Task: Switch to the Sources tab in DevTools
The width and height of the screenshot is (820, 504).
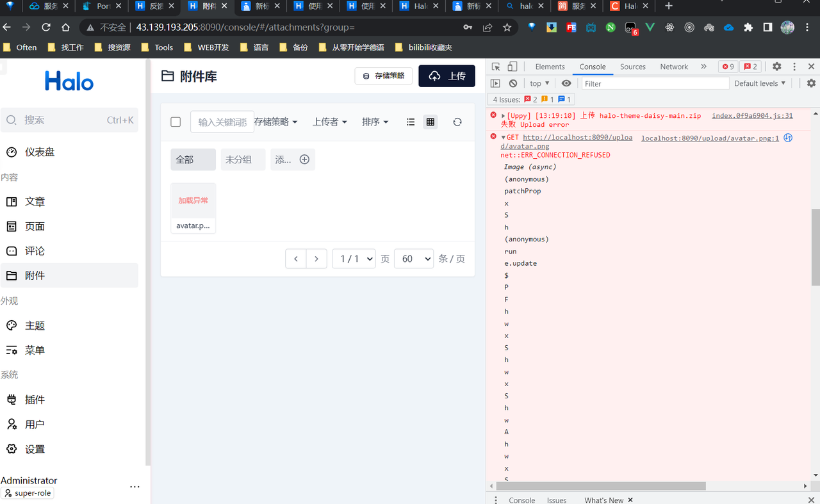Action: (633, 66)
